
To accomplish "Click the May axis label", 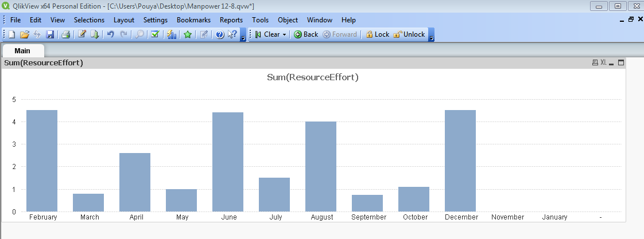I will coord(183,217).
